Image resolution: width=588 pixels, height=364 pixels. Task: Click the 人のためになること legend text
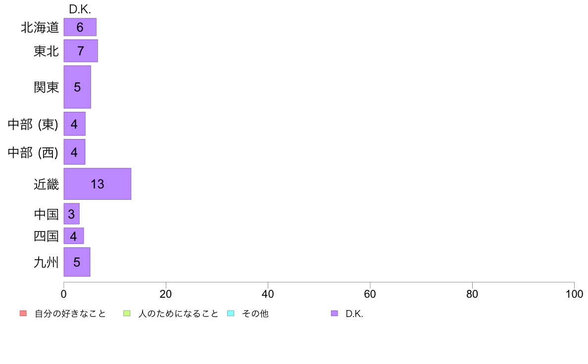(x=178, y=314)
